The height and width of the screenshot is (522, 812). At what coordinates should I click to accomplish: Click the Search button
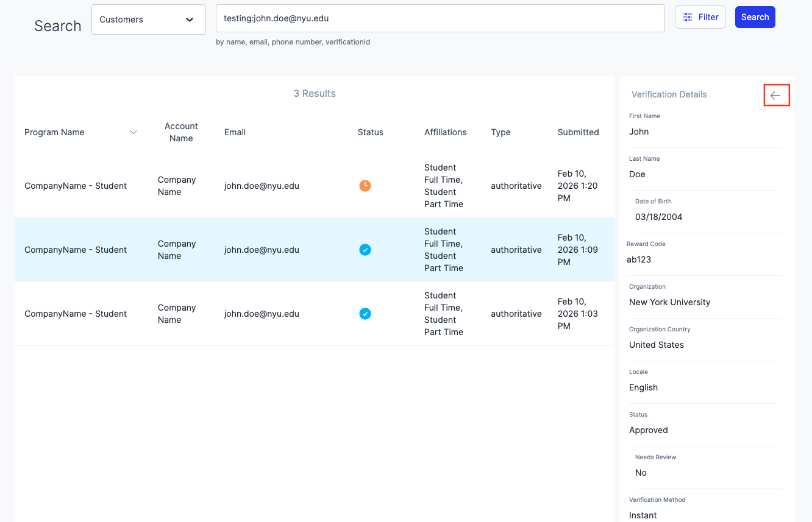tap(755, 17)
